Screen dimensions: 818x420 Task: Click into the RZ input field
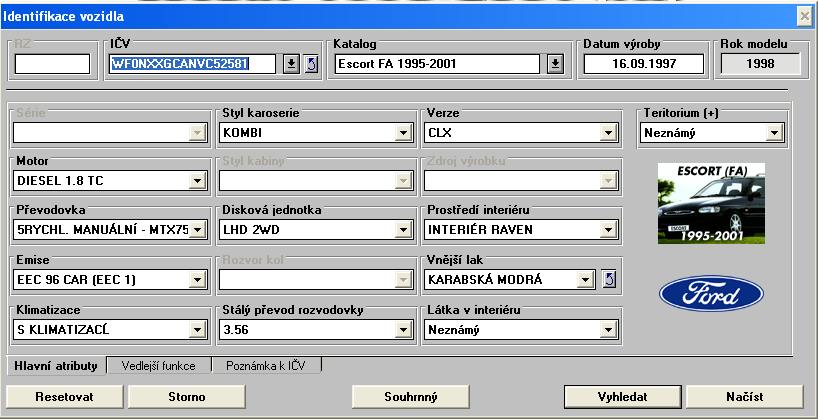click(52, 65)
